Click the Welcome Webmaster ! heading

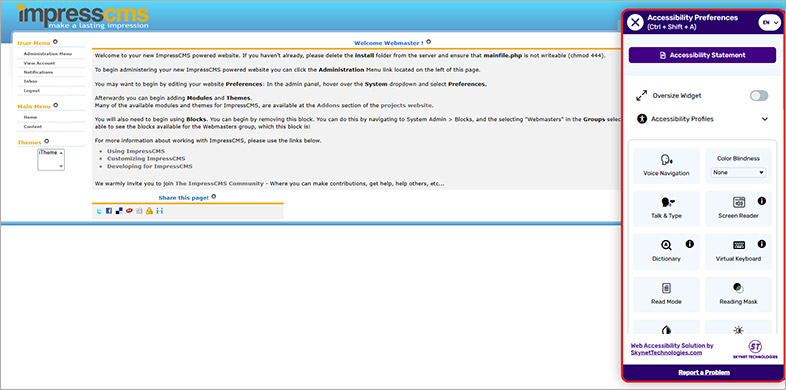(x=388, y=43)
